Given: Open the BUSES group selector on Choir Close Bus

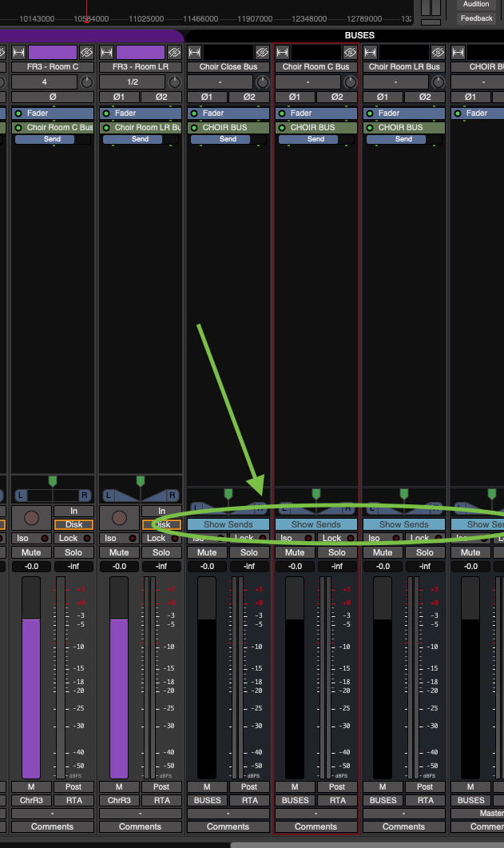Looking at the screenshot, I should click(x=207, y=800).
